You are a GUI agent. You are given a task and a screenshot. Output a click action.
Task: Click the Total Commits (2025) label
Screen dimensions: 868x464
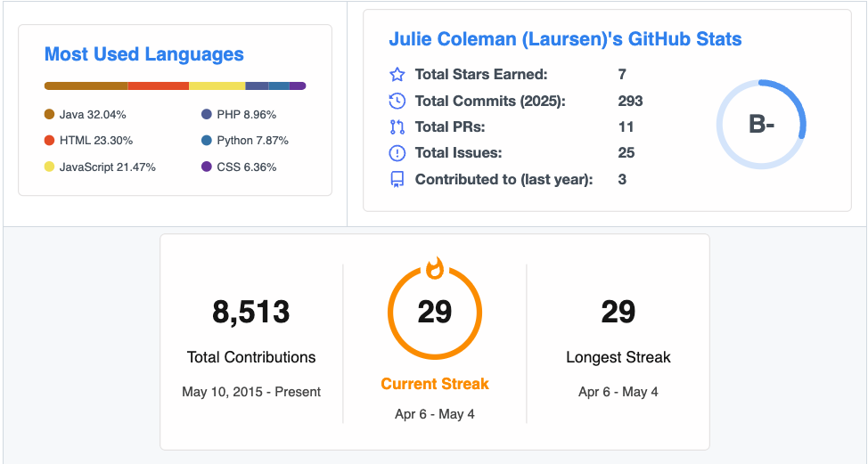pos(490,102)
